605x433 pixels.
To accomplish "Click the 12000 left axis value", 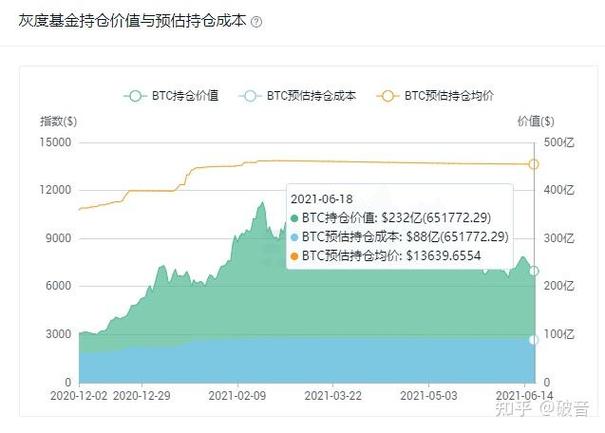I will (x=56, y=190).
